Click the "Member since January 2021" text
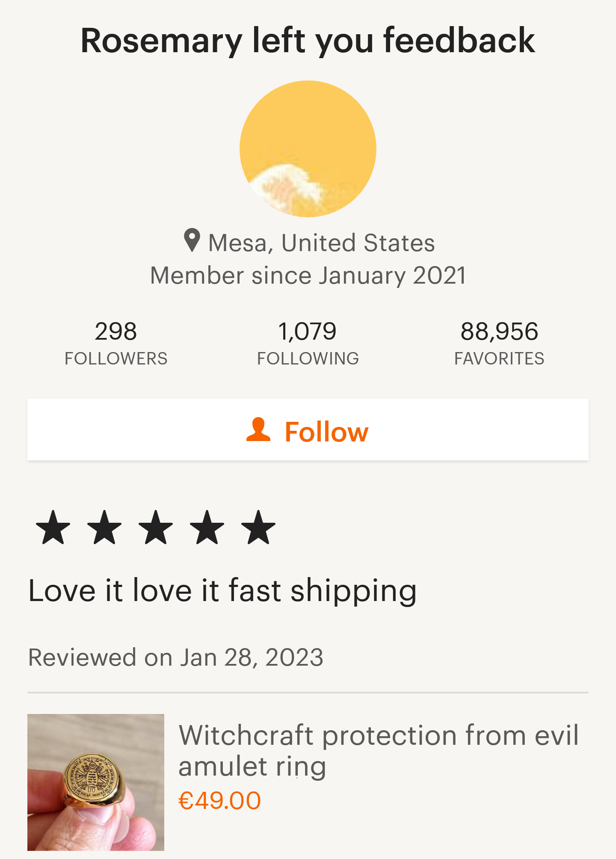The width and height of the screenshot is (616, 859). 308,275
